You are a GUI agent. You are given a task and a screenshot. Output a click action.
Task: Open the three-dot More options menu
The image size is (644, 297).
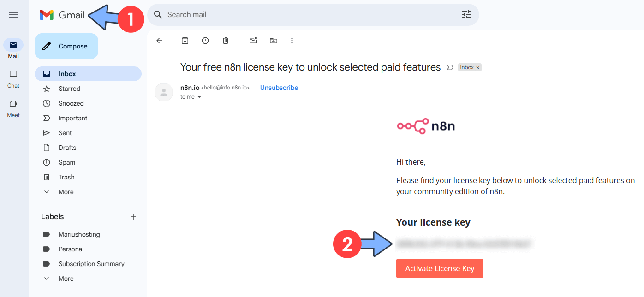pyautogui.click(x=292, y=41)
